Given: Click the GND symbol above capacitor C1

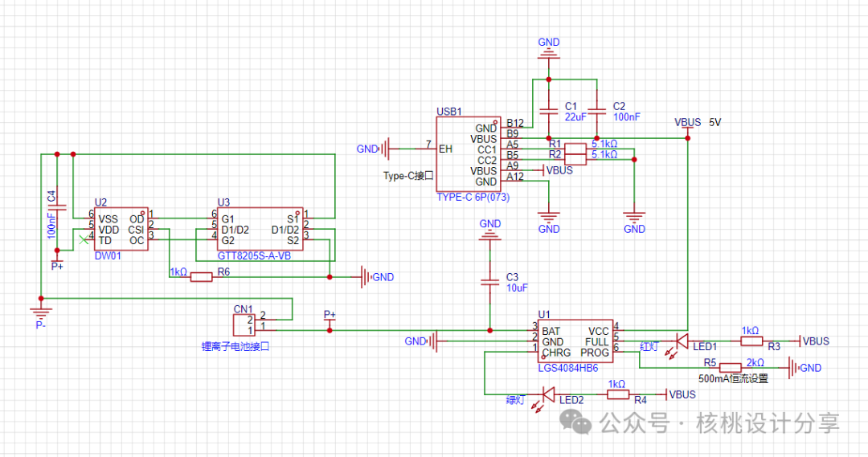Looking at the screenshot, I should tap(549, 55).
